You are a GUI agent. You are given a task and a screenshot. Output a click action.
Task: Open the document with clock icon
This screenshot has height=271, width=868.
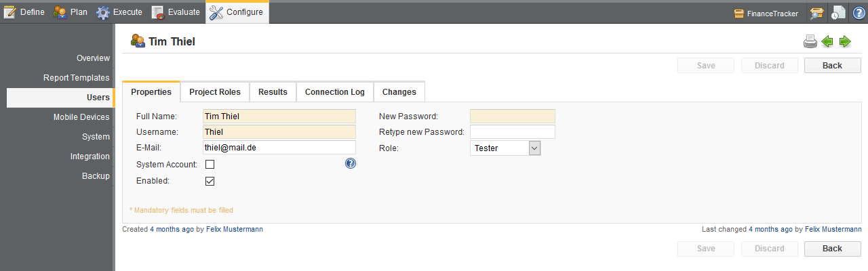(839, 13)
